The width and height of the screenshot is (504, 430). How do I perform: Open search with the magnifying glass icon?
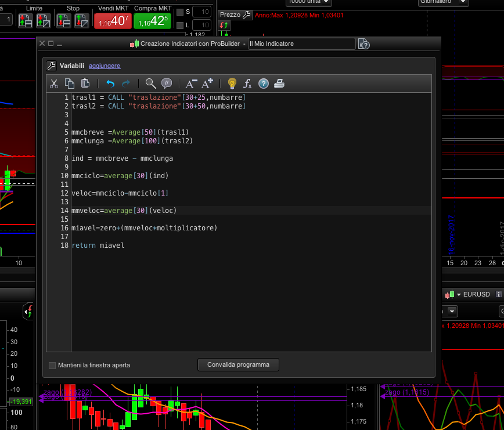[x=150, y=84]
